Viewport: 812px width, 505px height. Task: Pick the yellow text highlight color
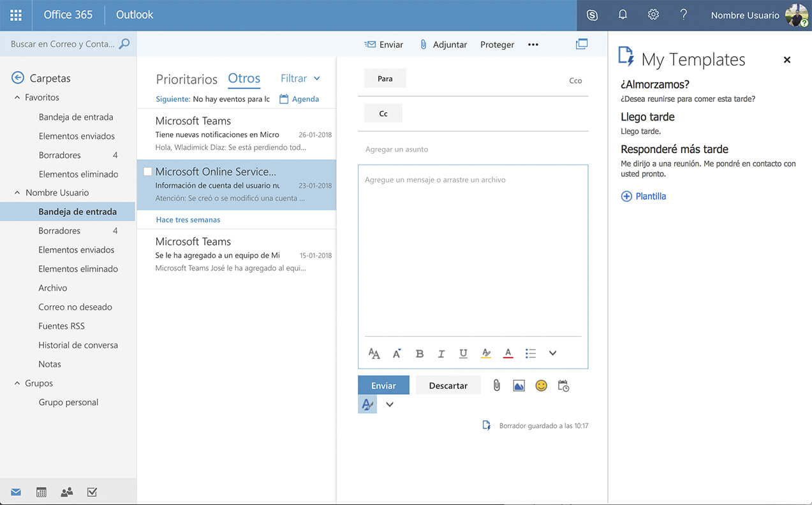click(486, 353)
